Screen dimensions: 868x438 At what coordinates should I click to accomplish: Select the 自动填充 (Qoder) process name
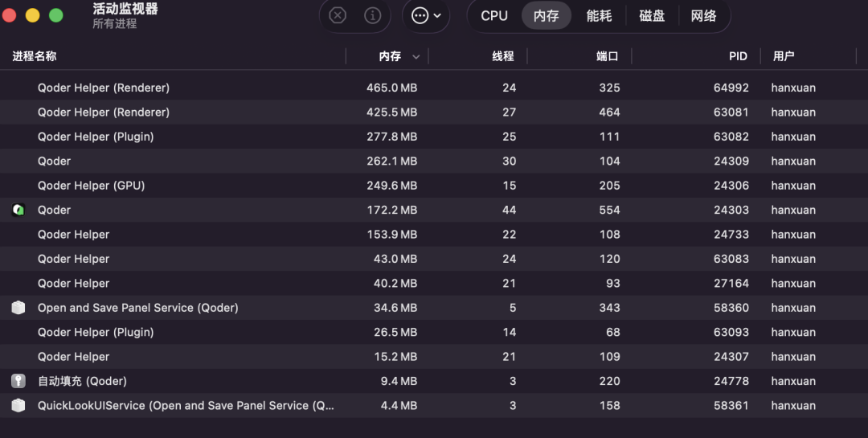(82, 381)
